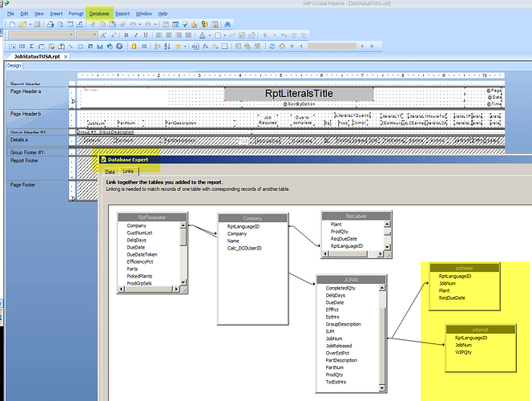Click the Open file folder icon
The height and width of the screenshot is (401, 532).
22,24
